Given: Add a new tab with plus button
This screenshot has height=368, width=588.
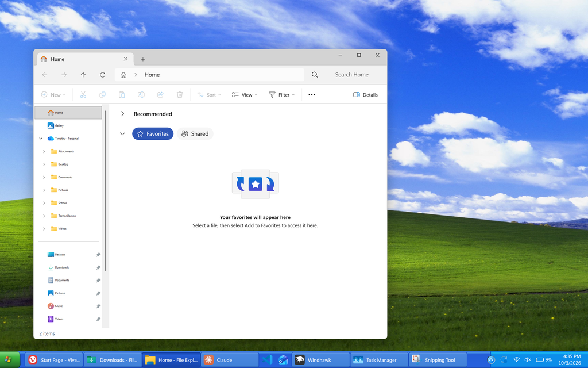Looking at the screenshot, I should [x=143, y=59].
